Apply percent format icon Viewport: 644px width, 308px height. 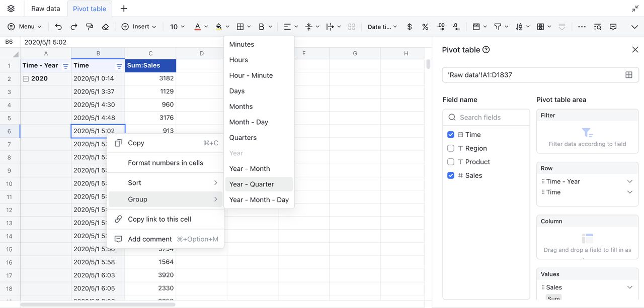point(425,27)
